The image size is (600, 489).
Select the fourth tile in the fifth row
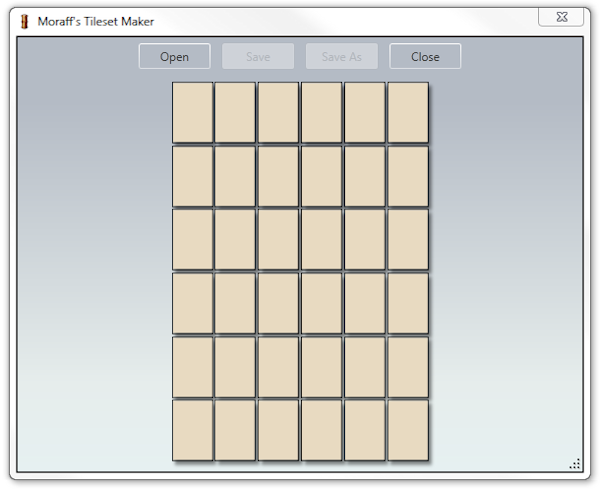pyautogui.click(x=322, y=367)
